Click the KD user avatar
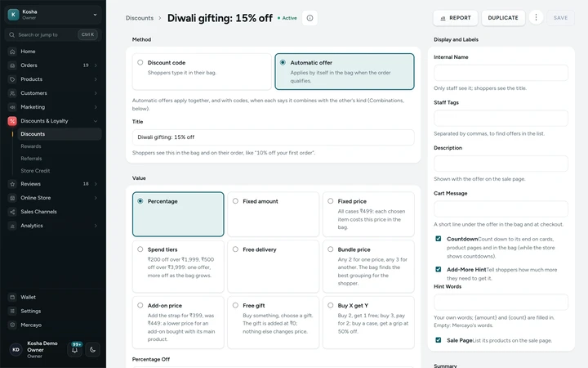 pos(16,350)
